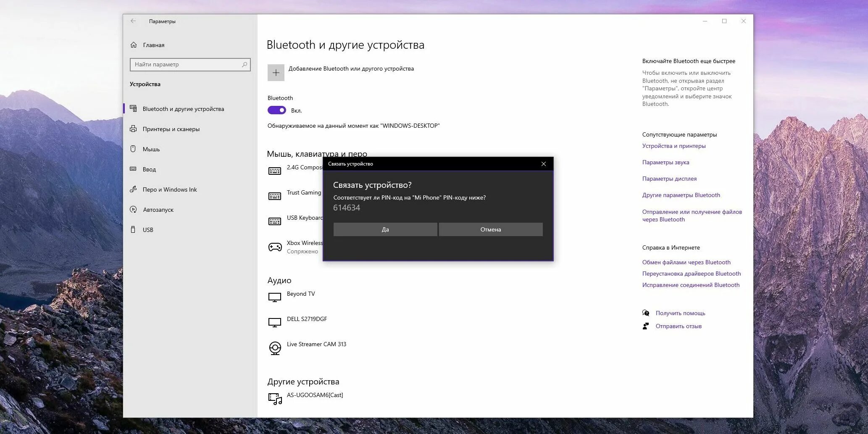The image size is (868, 434).
Task: Open the Мышь settings section
Action: click(190, 149)
